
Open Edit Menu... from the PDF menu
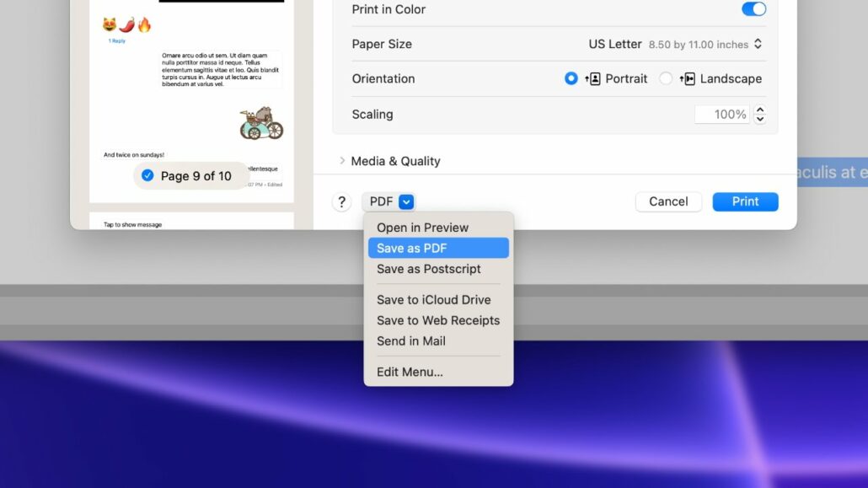click(x=410, y=372)
